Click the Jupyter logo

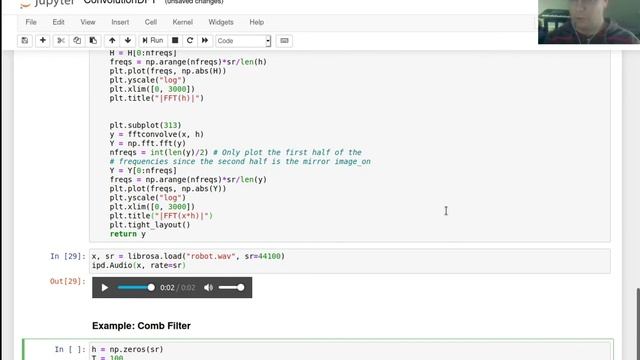click(x=47, y=3)
